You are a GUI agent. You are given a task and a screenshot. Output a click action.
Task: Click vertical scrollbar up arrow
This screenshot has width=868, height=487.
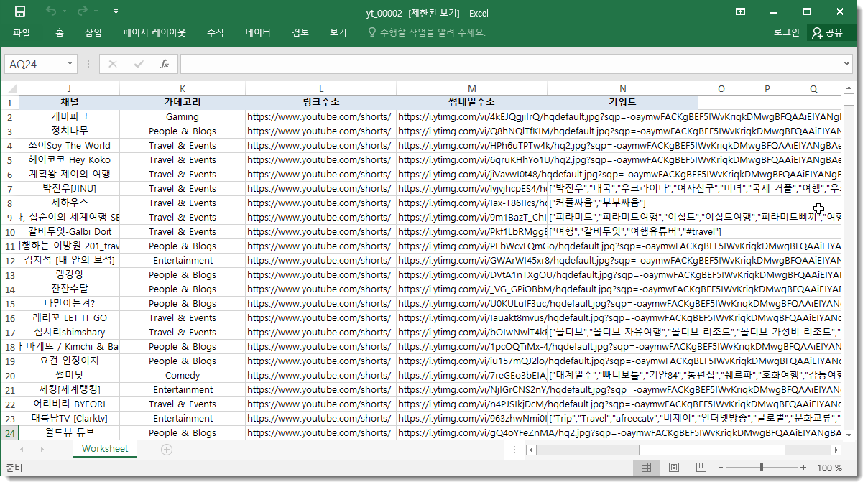pyautogui.click(x=849, y=88)
